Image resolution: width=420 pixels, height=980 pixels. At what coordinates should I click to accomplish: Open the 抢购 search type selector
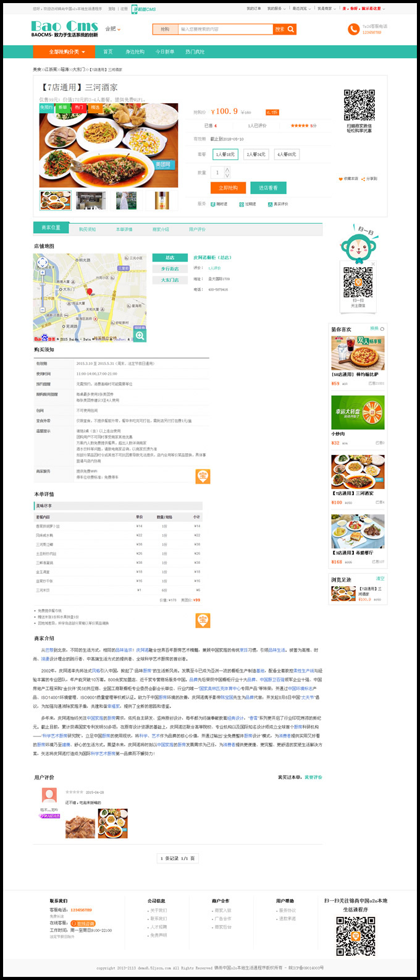click(166, 29)
